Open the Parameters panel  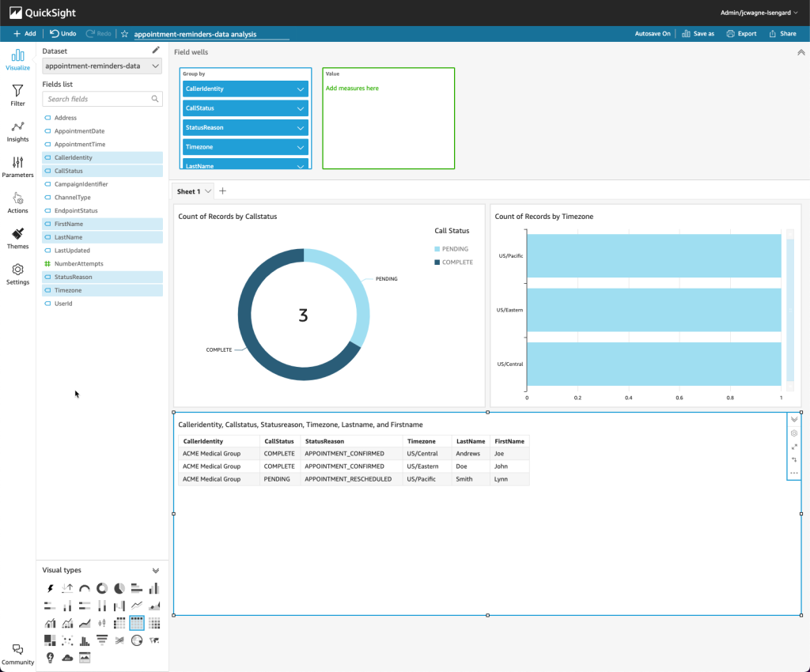coord(17,166)
